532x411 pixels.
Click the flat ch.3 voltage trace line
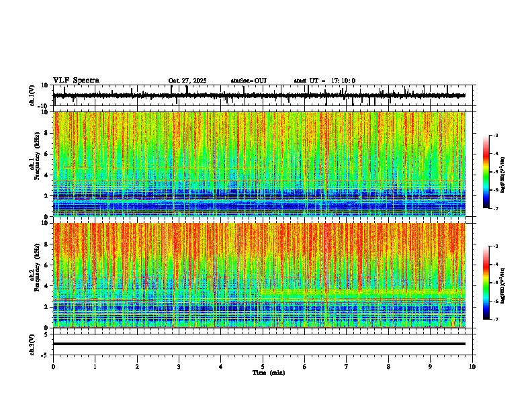pyautogui.click(x=259, y=344)
